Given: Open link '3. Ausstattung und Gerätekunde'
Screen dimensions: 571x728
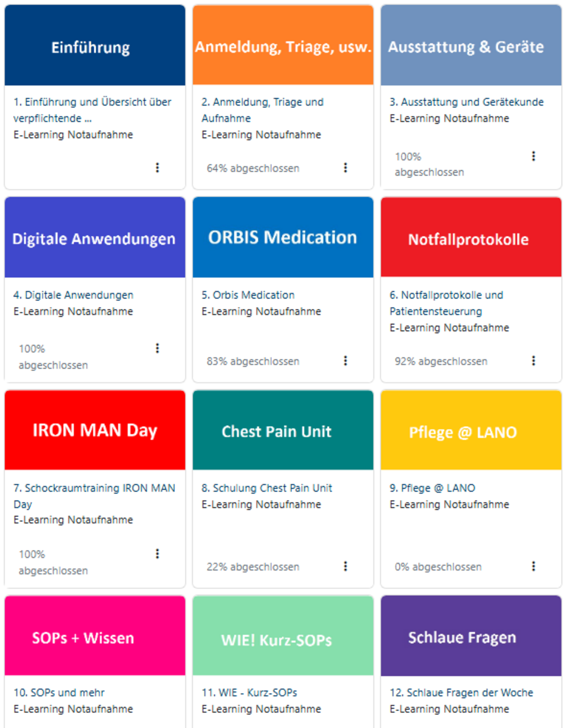Looking at the screenshot, I should click(x=466, y=102).
